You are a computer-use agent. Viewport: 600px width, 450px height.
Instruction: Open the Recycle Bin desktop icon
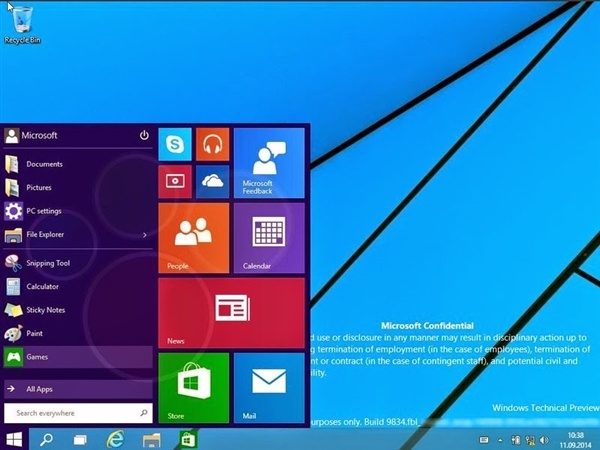(22, 24)
